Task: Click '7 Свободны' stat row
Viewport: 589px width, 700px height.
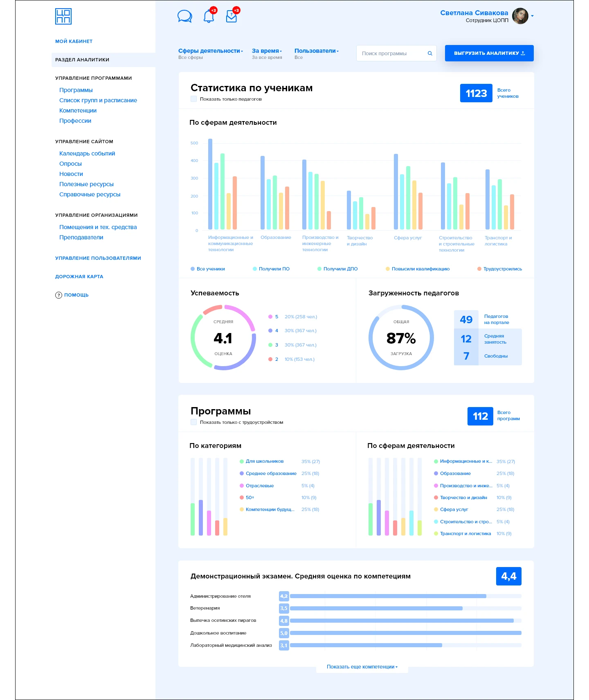Action: (488, 356)
